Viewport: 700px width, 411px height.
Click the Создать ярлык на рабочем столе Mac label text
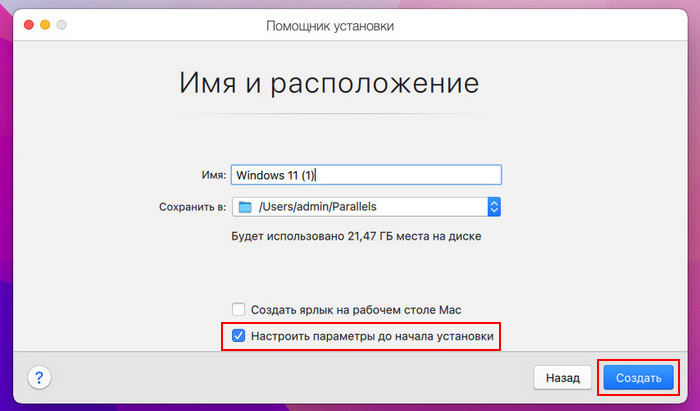coord(357,310)
